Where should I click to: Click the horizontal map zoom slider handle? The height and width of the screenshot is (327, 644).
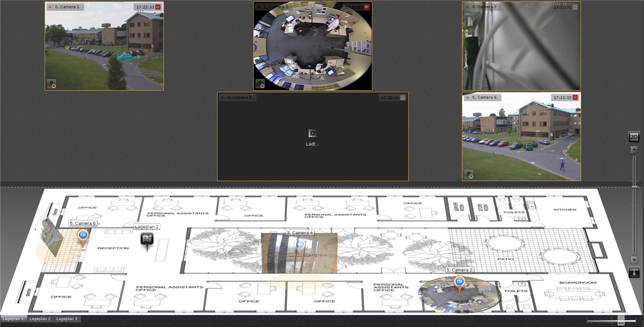[621, 320]
